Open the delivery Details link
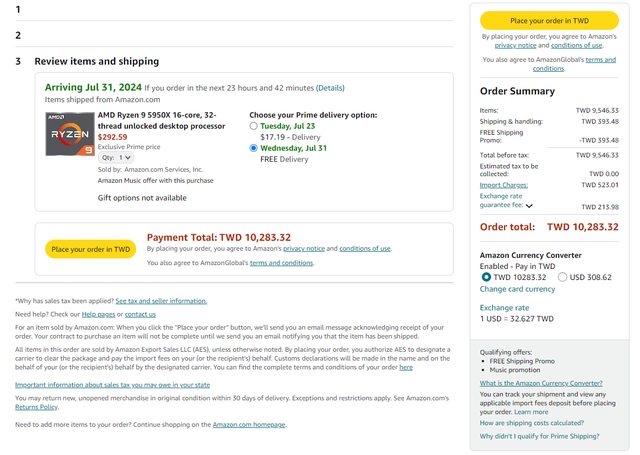This screenshot has height=455, width=640. point(330,88)
